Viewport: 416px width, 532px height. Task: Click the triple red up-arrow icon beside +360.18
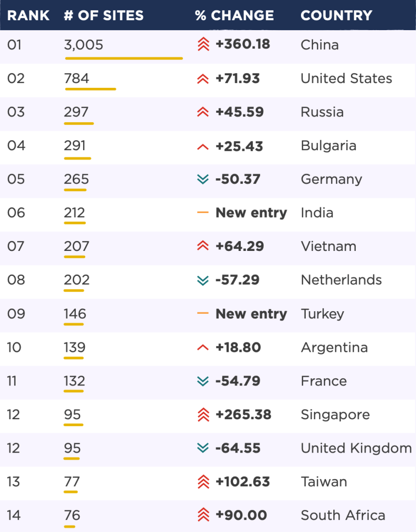(203, 44)
